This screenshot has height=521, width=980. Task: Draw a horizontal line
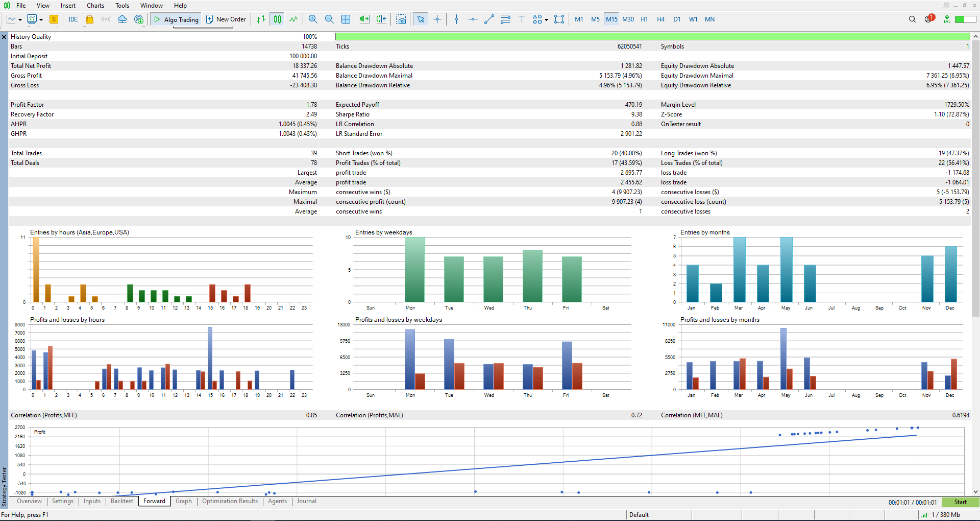473,19
